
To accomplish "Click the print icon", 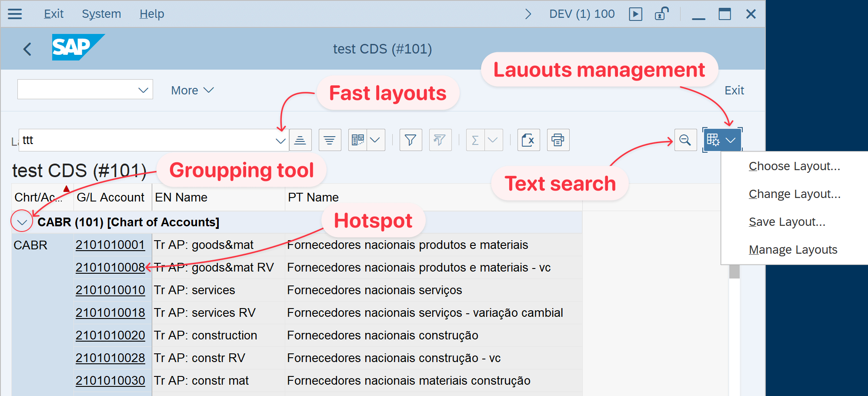I will (x=558, y=140).
